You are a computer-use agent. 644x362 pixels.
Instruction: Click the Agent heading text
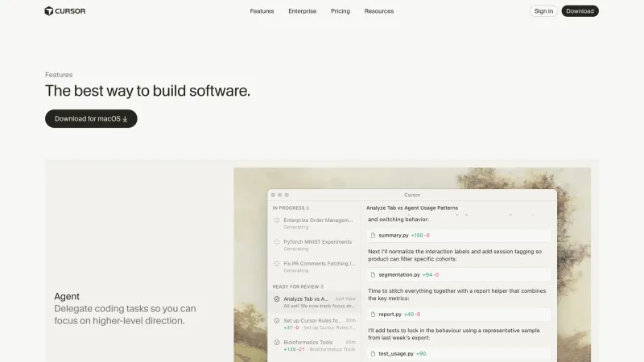67,296
